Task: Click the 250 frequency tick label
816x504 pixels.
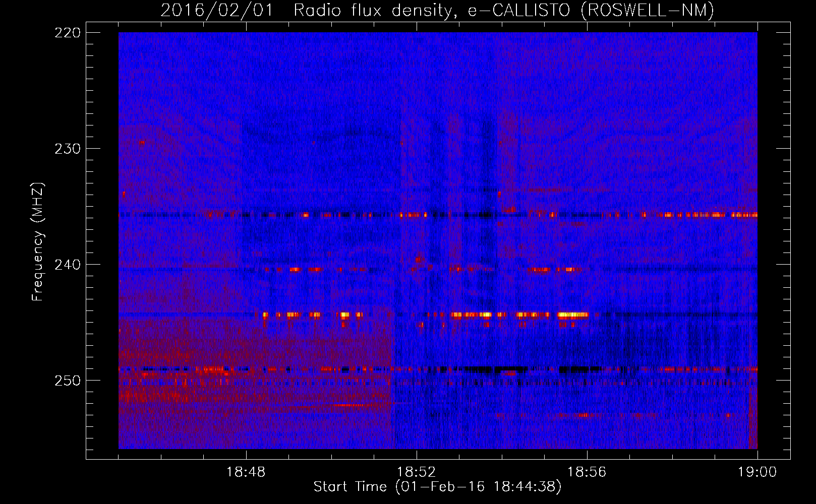Action: (68, 381)
